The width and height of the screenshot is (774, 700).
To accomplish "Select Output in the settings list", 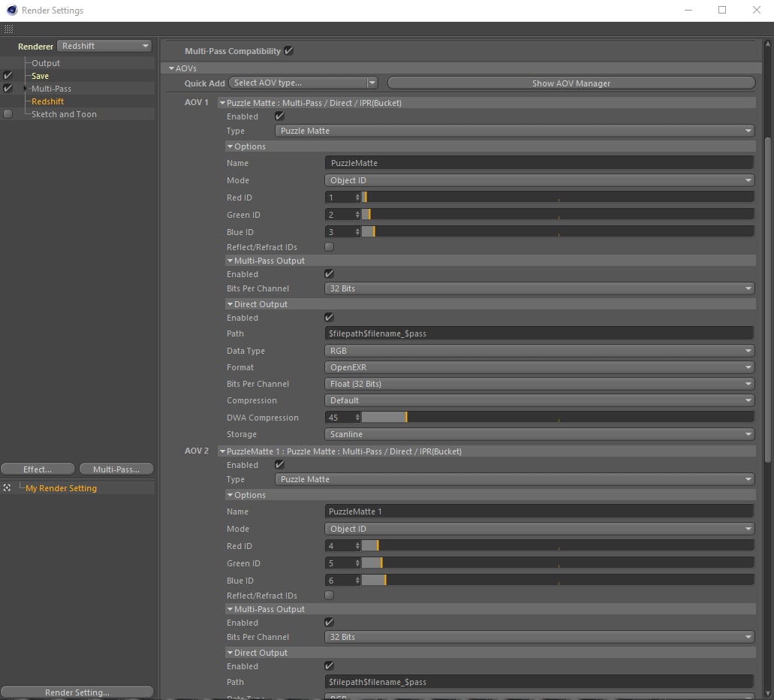I will point(46,63).
